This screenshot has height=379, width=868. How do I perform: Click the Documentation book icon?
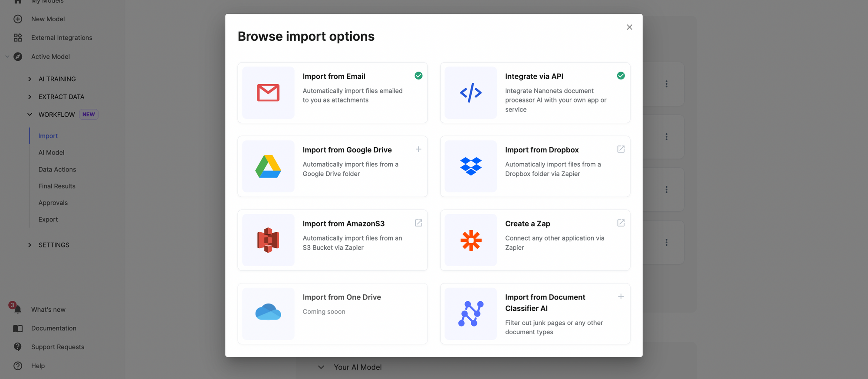coord(18,328)
